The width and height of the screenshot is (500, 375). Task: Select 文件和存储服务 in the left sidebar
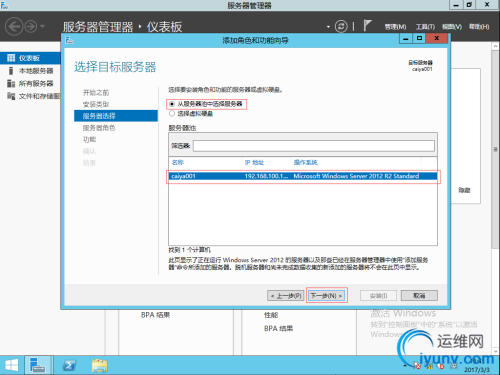[x=39, y=96]
